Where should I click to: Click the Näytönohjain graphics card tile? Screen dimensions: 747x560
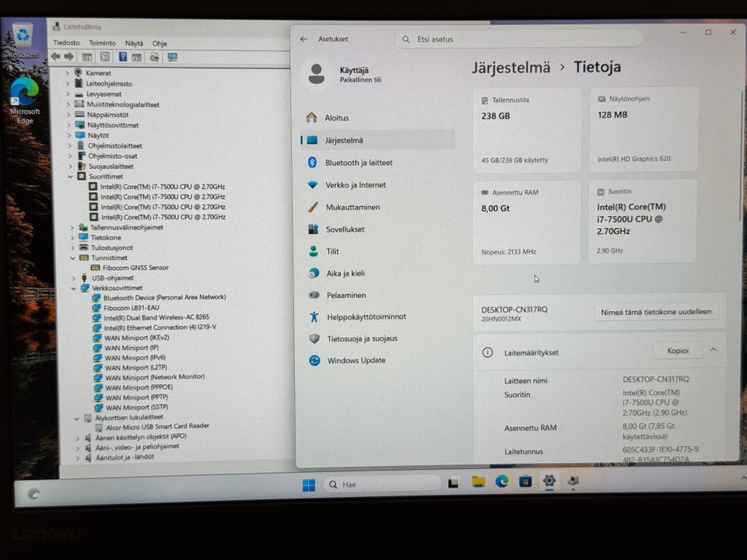pyautogui.click(x=644, y=129)
